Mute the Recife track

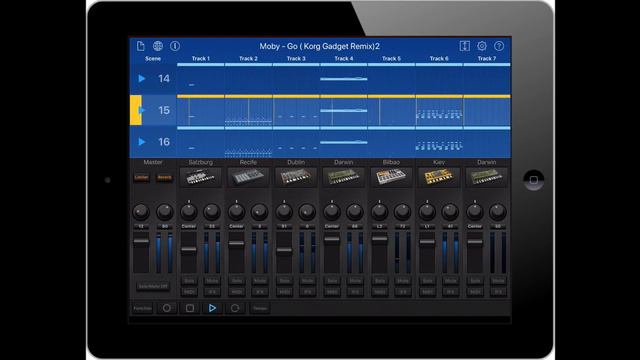260,281
